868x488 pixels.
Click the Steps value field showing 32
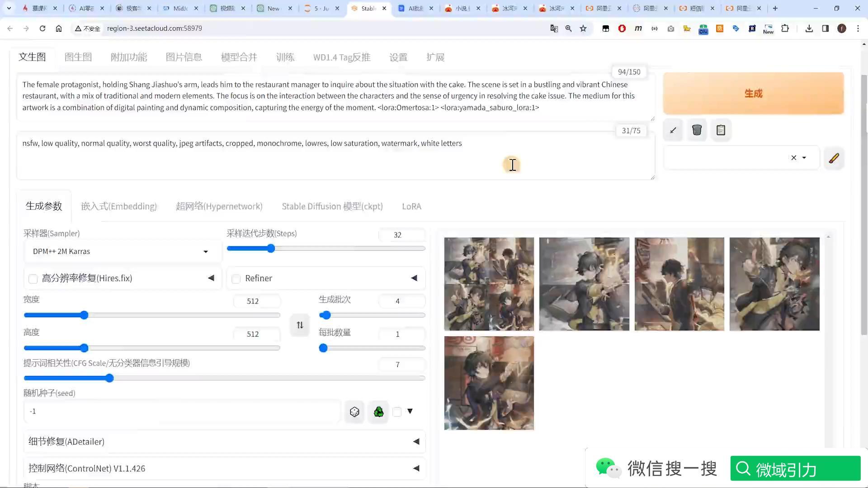point(401,235)
